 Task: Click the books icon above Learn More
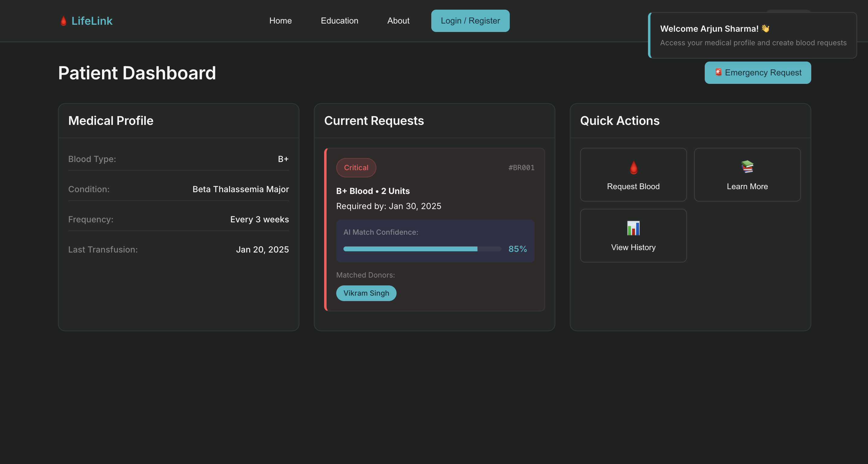click(x=747, y=167)
